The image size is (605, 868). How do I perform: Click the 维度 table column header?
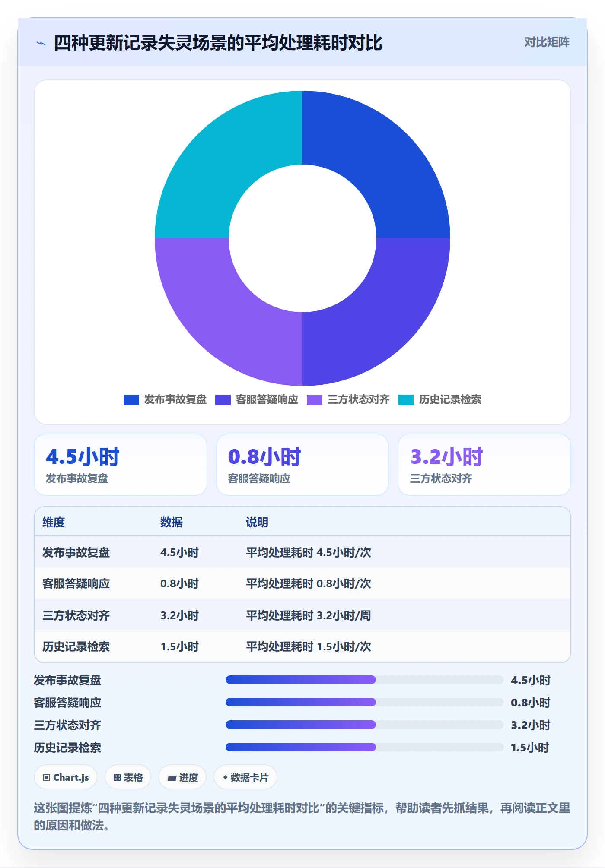(54, 522)
